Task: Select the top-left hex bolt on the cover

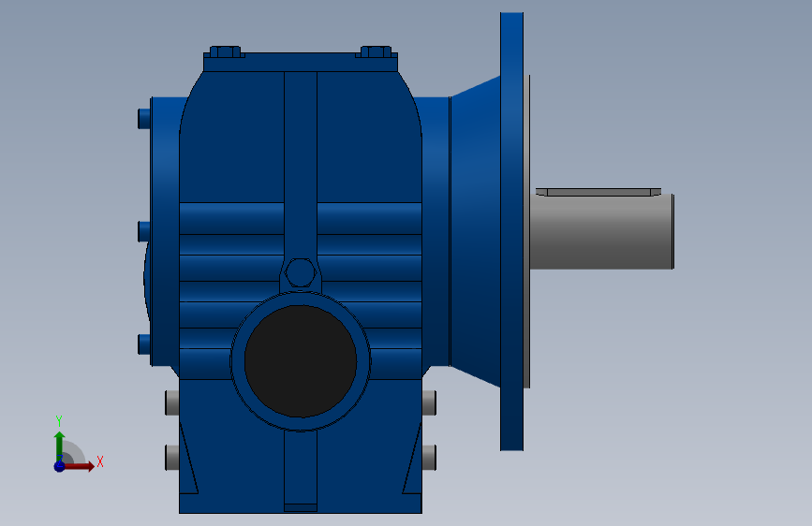Action: [225, 51]
